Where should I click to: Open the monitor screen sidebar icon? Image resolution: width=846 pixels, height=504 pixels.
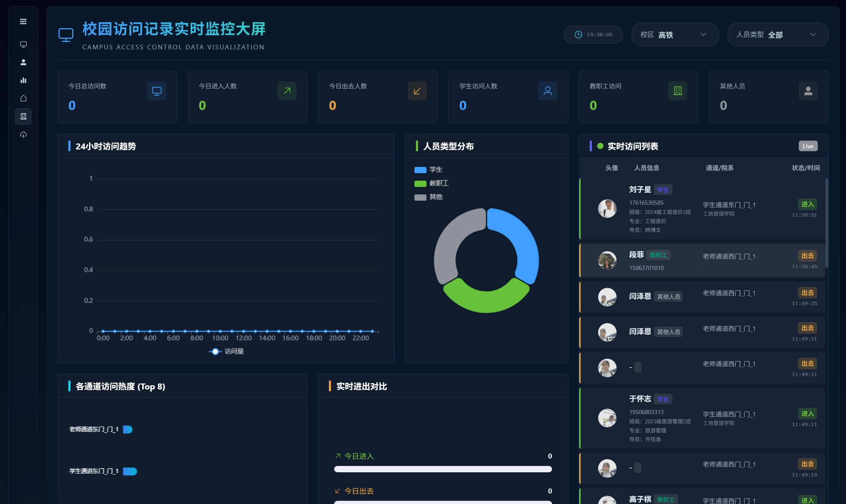23,44
